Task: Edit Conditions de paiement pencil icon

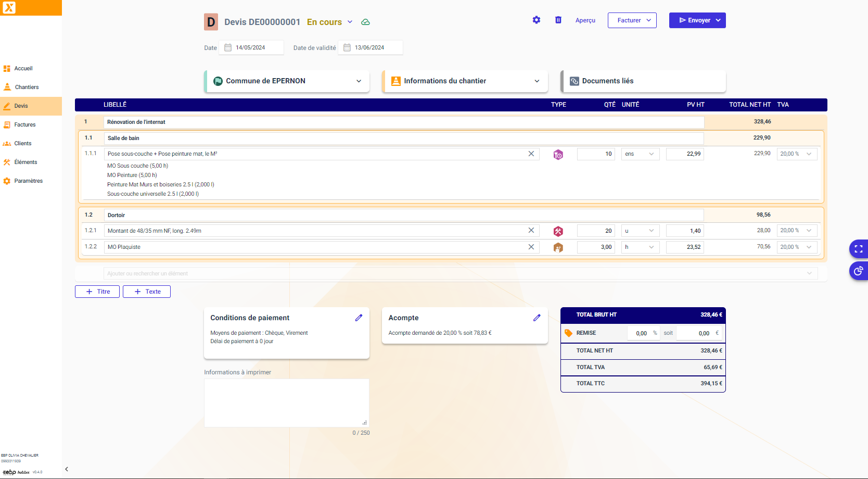Action: point(359,318)
